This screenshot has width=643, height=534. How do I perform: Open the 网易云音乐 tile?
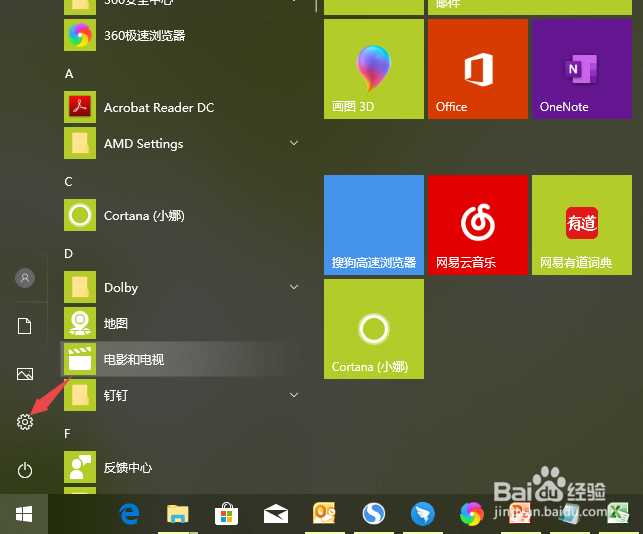click(478, 225)
